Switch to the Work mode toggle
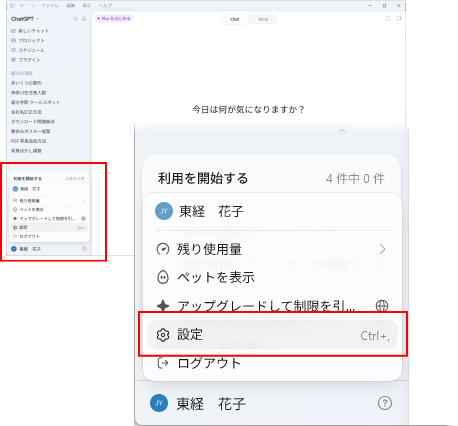Image resolution: width=458 pixels, height=426 pixels. click(x=263, y=19)
